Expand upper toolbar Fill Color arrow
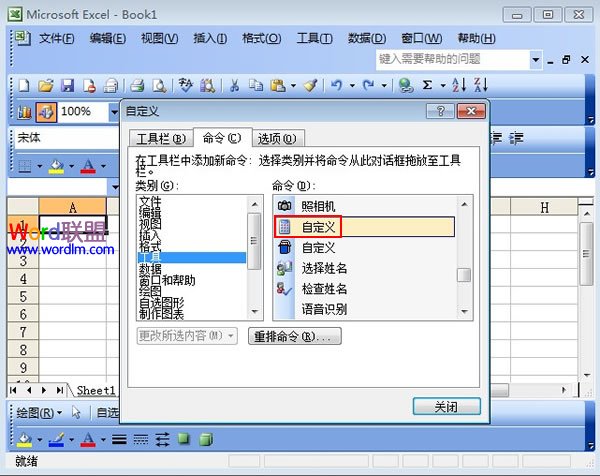The width and height of the screenshot is (600, 476). tap(72, 166)
